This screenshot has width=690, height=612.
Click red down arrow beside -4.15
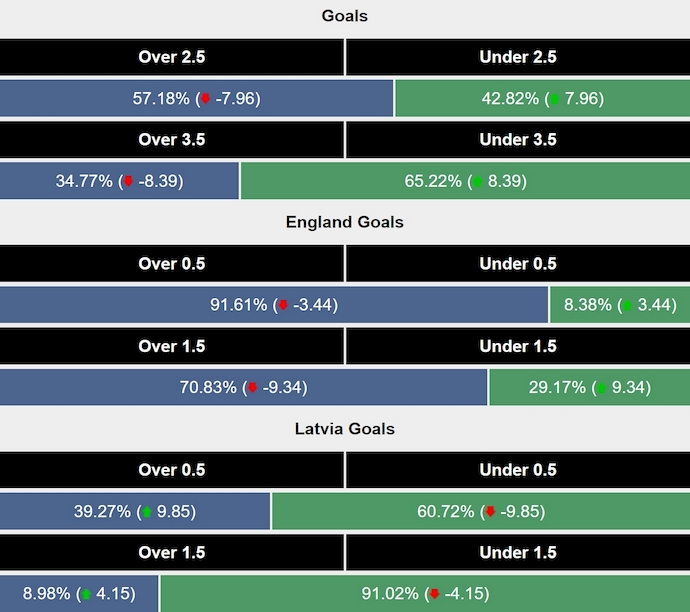434,594
